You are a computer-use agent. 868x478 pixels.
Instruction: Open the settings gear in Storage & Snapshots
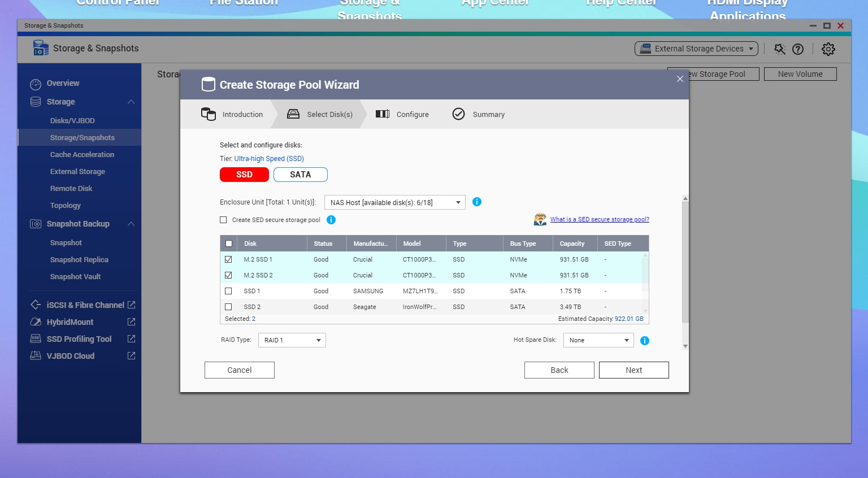coord(828,49)
